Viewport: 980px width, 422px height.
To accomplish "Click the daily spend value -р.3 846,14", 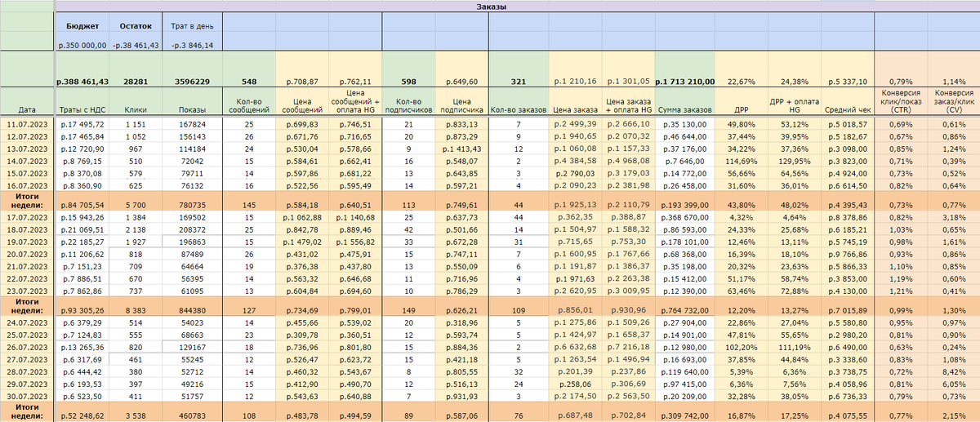I will (191, 46).
